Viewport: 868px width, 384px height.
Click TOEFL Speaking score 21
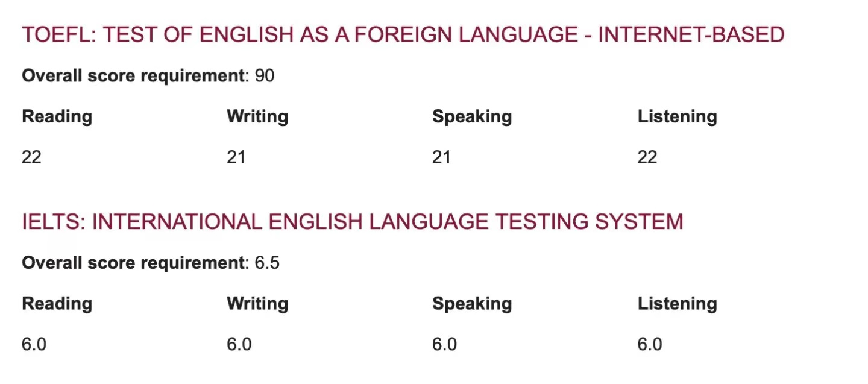click(x=442, y=157)
